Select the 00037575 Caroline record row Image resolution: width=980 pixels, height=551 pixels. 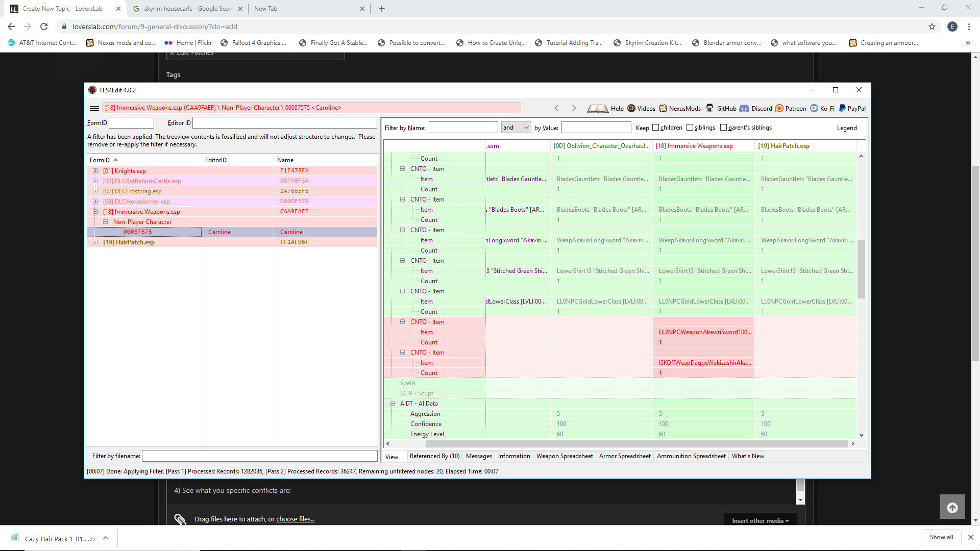[x=232, y=232]
